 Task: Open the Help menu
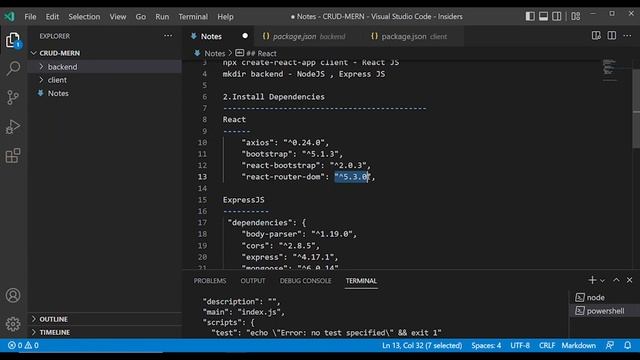click(225, 17)
